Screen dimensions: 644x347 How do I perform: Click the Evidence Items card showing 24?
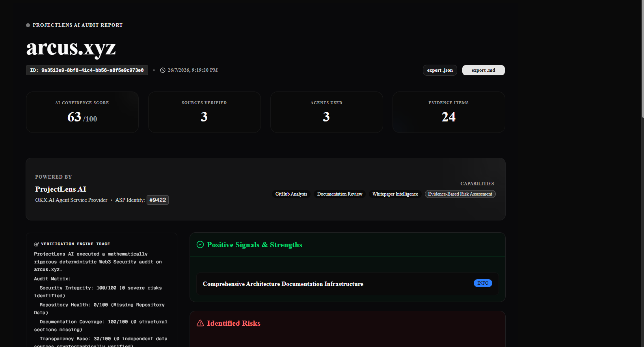pyautogui.click(x=449, y=112)
